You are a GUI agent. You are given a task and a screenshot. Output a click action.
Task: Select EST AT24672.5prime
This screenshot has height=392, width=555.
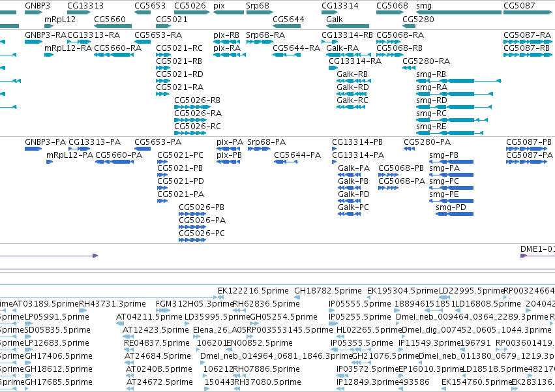[x=160, y=382]
